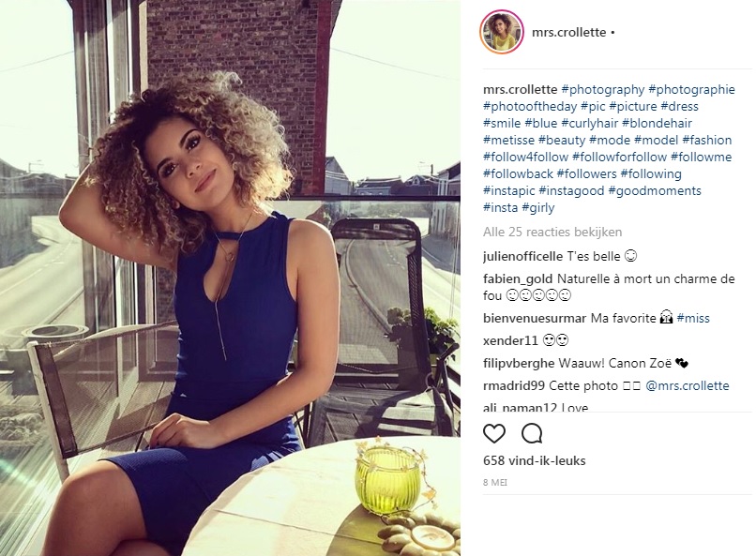Open post permalink via 8 MEI date
Image resolution: width=756 pixels, height=556 pixels.
pyautogui.click(x=495, y=482)
